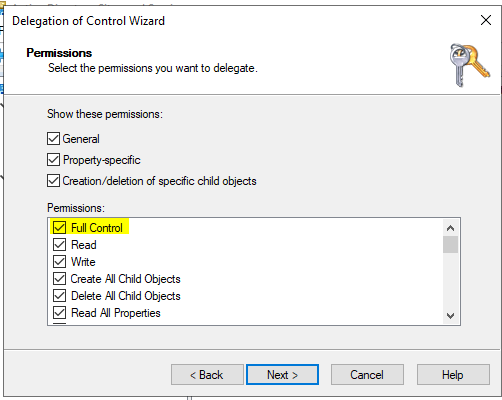
Task: Open Help for the wizard
Action: (x=453, y=375)
